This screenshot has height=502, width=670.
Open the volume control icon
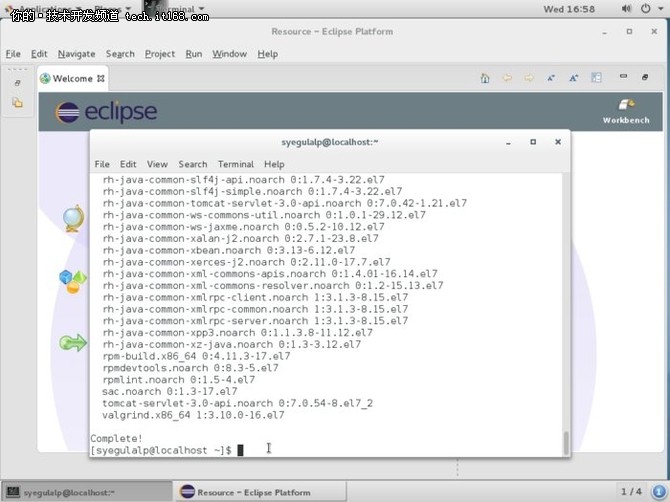626,9
